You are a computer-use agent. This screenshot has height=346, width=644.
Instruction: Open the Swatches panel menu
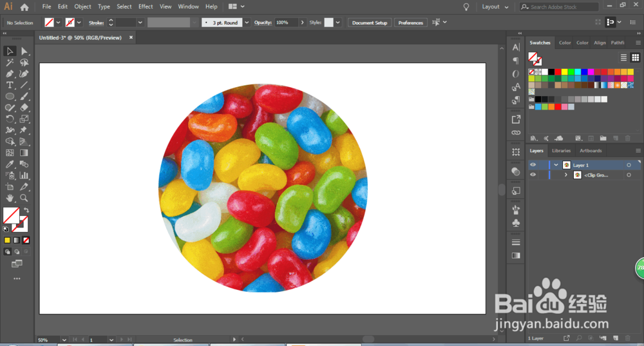(x=638, y=43)
